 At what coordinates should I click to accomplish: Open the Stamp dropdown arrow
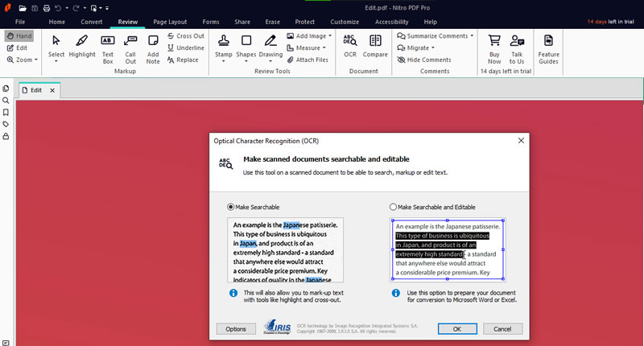tap(224, 62)
